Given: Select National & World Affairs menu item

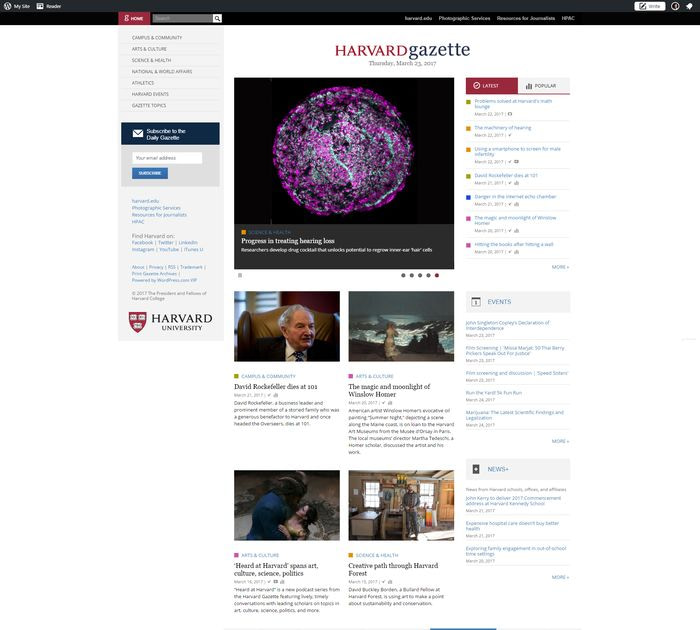Looking at the screenshot, I should tap(162, 71).
